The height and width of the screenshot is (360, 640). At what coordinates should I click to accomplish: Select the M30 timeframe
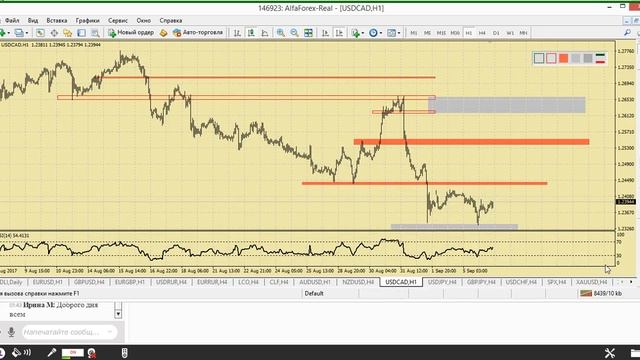(455, 33)
